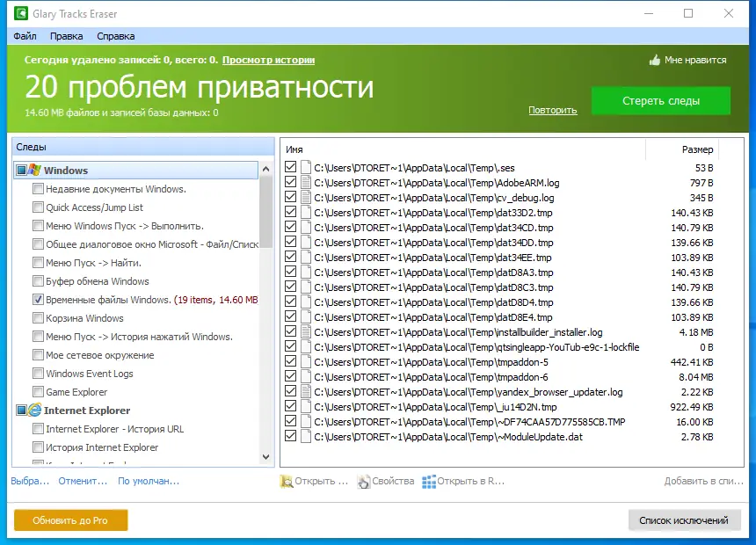756x545 pixels.
Task: Click the file icon of tmpaddon-5
Action: coord(305,362)
